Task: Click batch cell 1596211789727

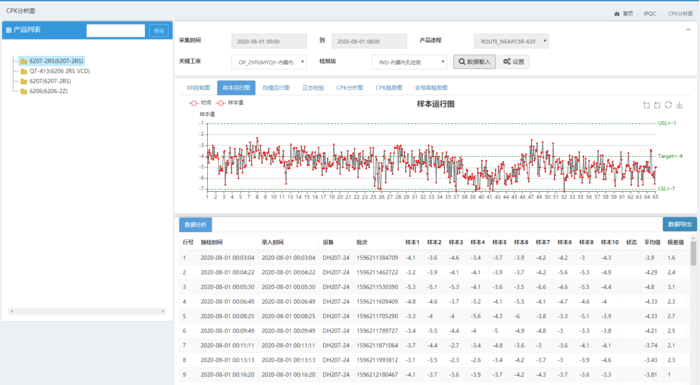Action: tap(377, 331)
